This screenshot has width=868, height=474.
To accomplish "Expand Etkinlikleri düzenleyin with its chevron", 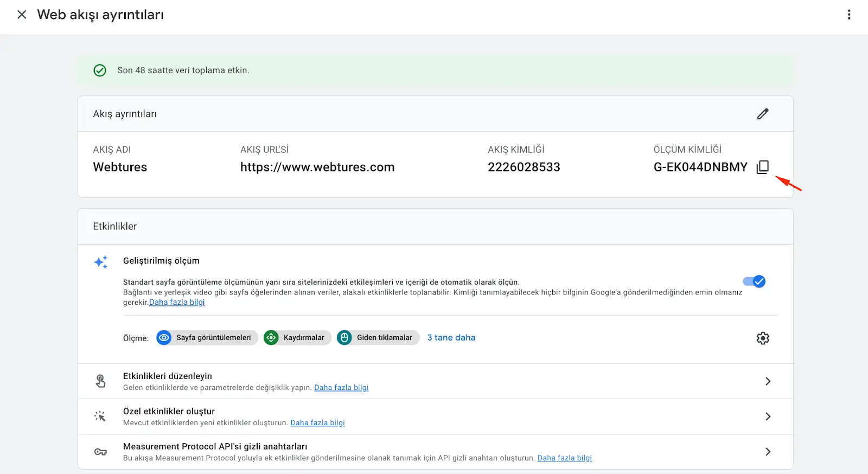I will pos(768,381).
